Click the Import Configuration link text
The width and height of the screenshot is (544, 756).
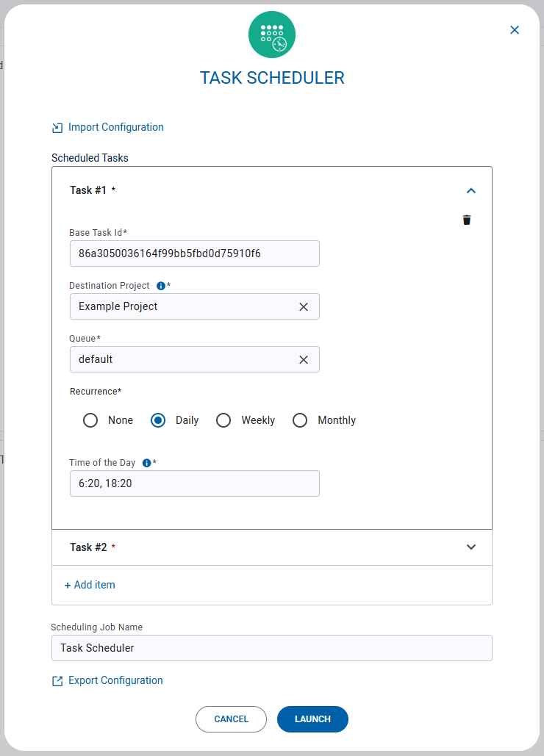(115, 126)
